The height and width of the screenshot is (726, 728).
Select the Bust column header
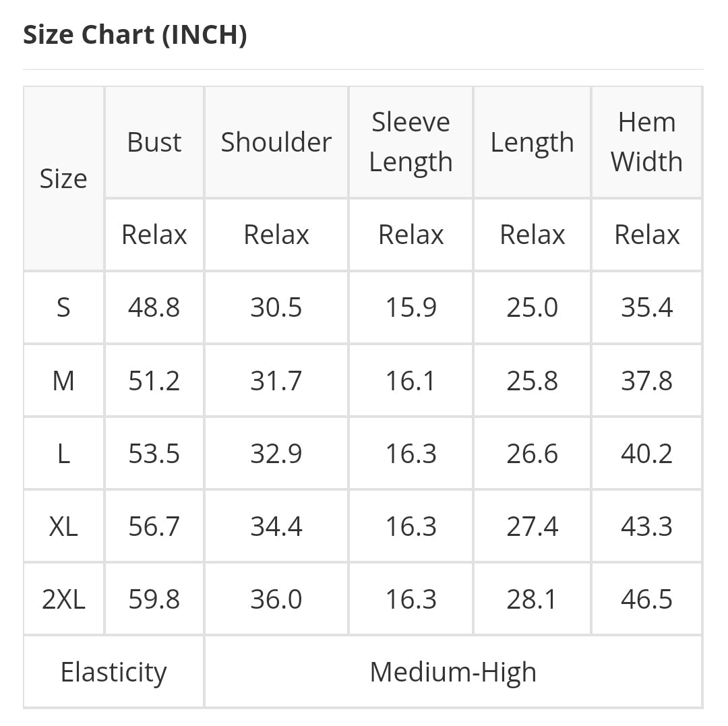click(154, 142)
